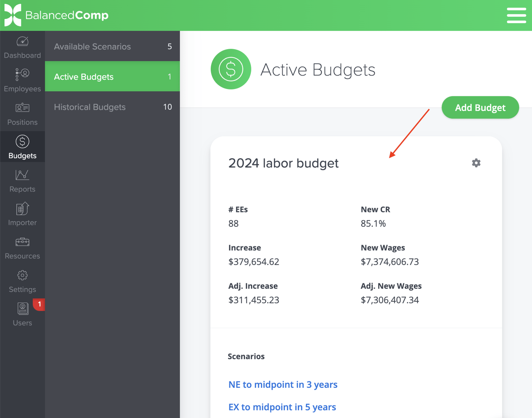Click the green Active Budgets dollar circle
The height and width of the screenshot is (418, 532).
[231, 69]
